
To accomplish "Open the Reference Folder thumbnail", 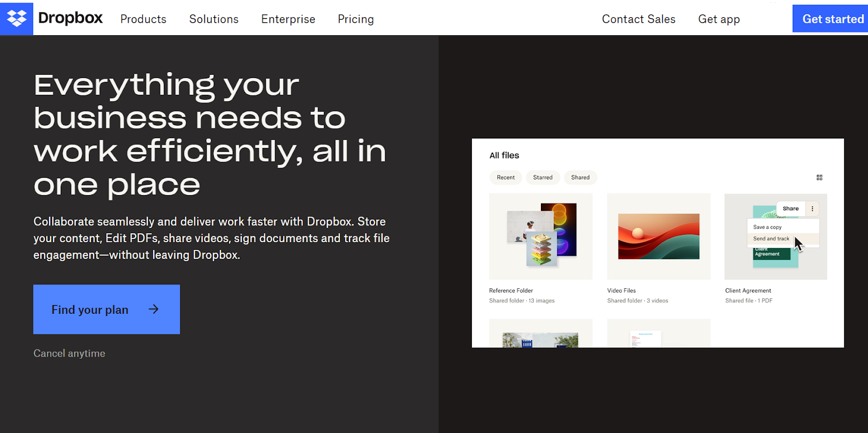I will click(541, 236).
